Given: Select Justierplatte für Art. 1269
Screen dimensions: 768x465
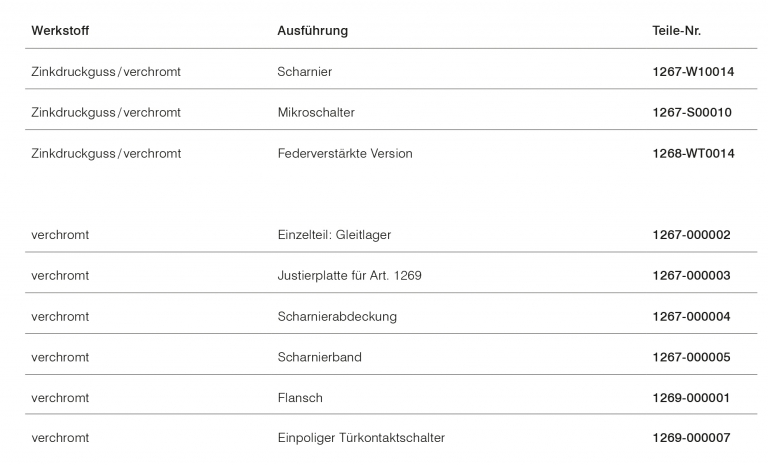Looking at the screenshot, I should coord(349,276).
